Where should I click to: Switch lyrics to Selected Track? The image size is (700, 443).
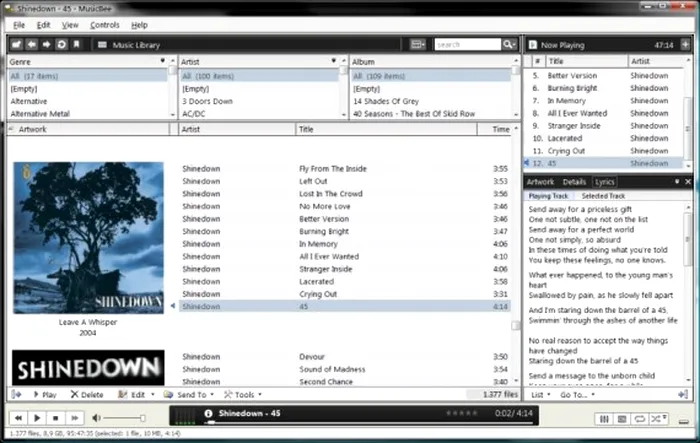(603, 196)
